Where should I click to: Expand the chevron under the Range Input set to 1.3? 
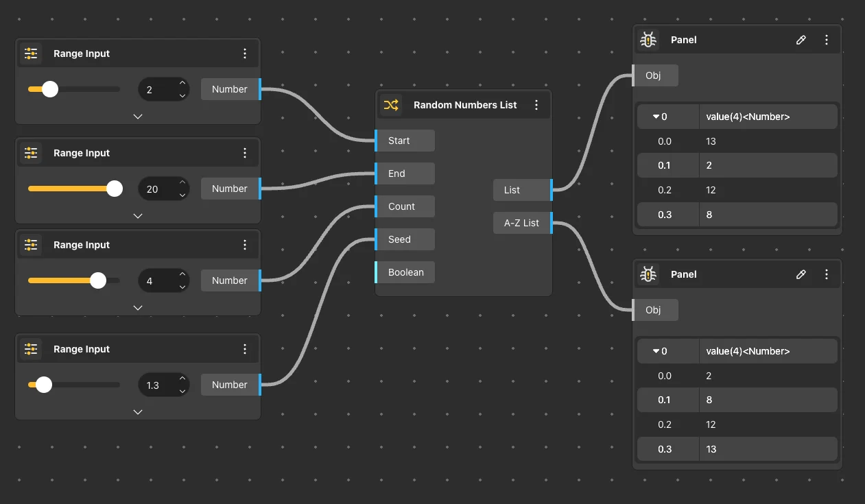(x=138, y=412)
